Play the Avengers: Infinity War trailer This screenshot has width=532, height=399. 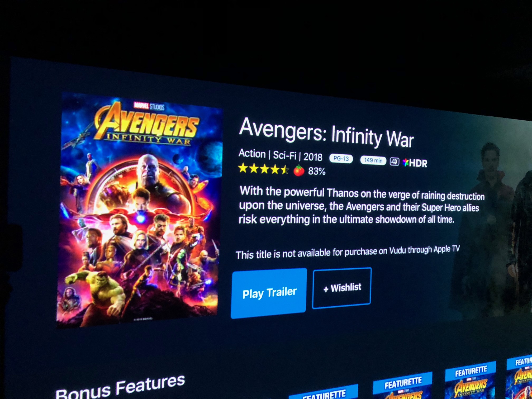coord(269,293)
